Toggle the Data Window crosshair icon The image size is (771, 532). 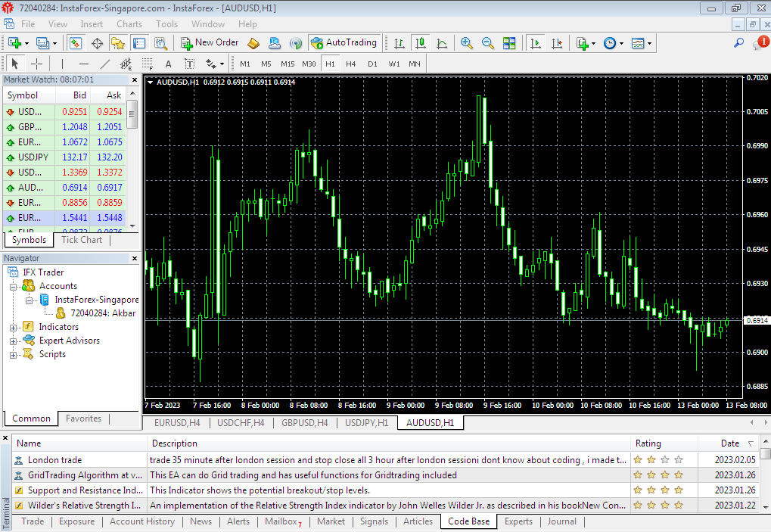[97, 43]
